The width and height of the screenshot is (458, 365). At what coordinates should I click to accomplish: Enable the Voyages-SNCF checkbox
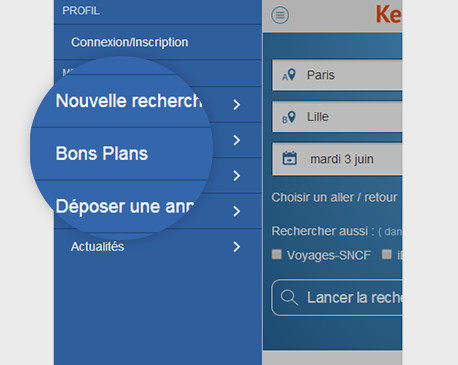277,254
